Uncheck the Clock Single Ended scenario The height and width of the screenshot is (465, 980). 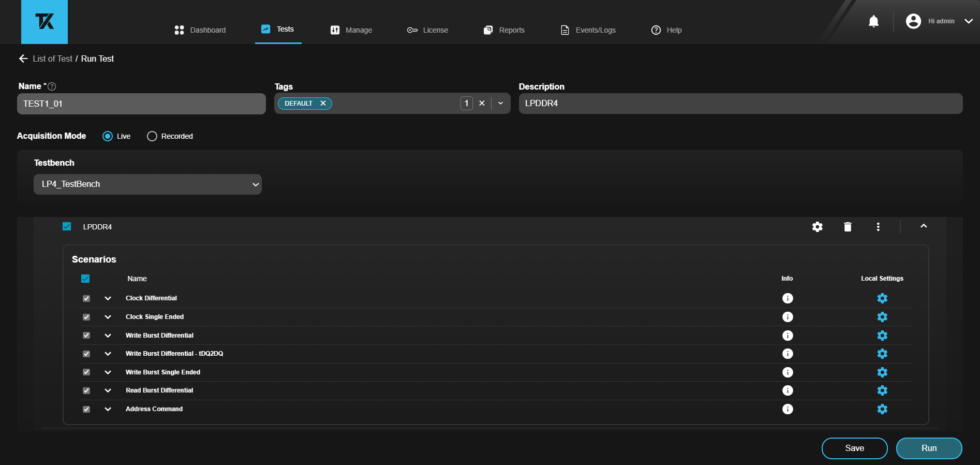(x=86, y=317)
